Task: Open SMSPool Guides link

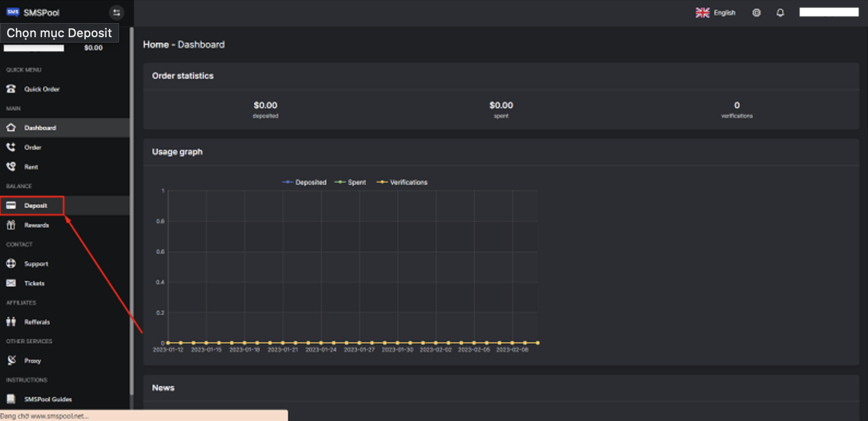Action: click(x=48, y=399)
